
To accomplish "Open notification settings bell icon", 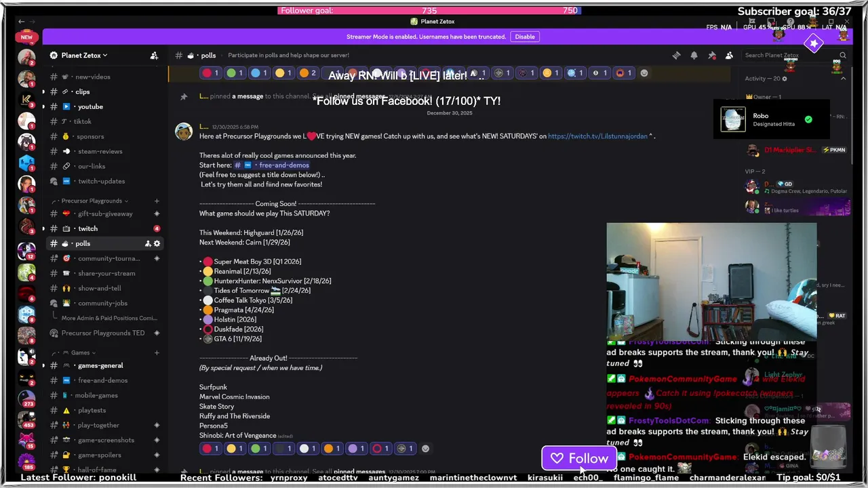I will pos(694,56).
